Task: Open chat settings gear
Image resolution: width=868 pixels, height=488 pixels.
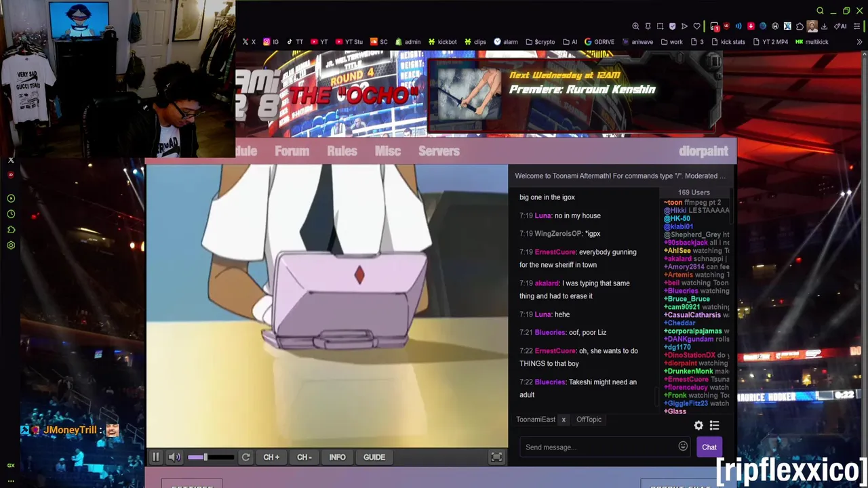Action: [x=698, y=426]
